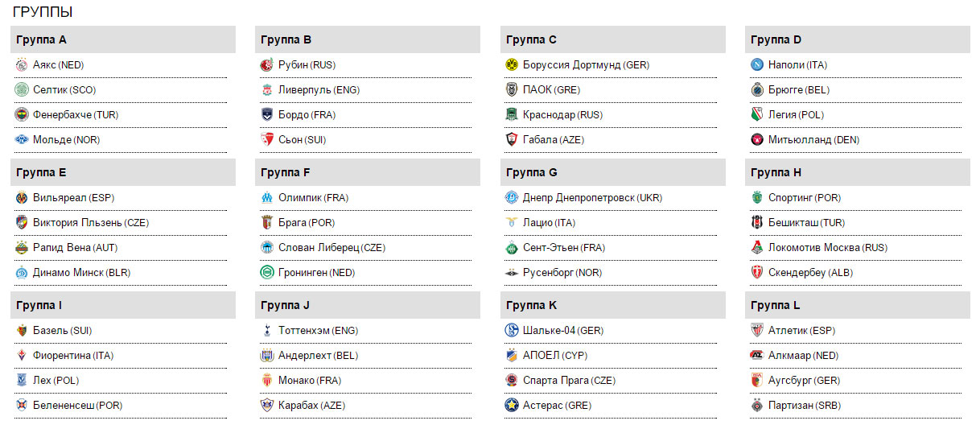
Task: Open the Краснодар (RUS) team link
Action: (x=562, y=115)
